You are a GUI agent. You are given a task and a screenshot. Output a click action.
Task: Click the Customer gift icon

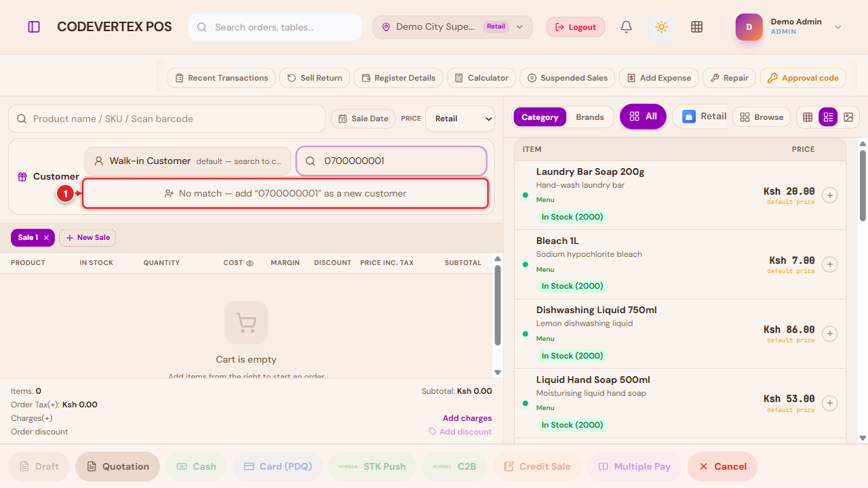pos(22,176)
